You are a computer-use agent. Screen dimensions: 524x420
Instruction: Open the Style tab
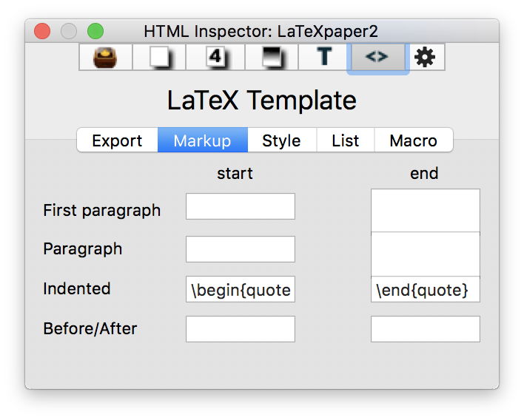281,140
